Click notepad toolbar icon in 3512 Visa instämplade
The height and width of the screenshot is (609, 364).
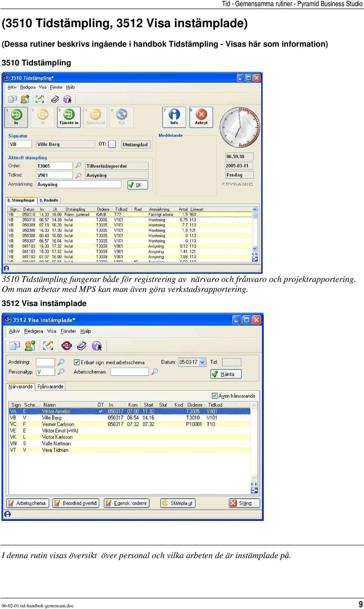point(48,346)
